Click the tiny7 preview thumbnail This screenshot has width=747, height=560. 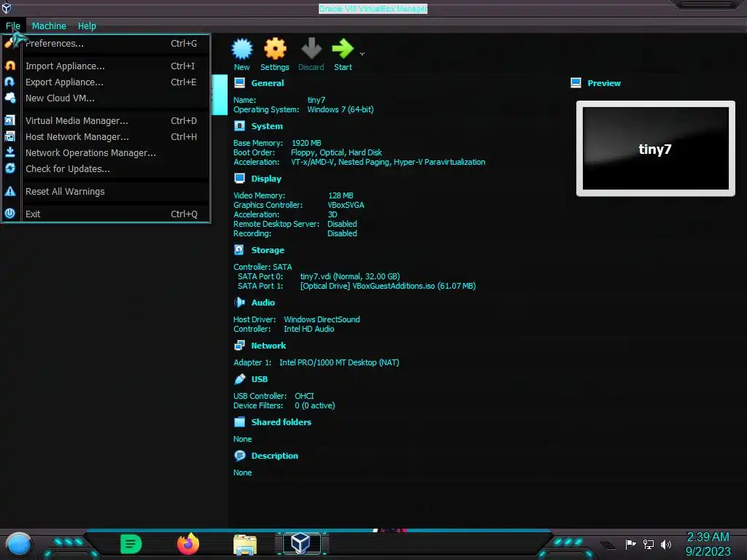[x=656, y=149]
